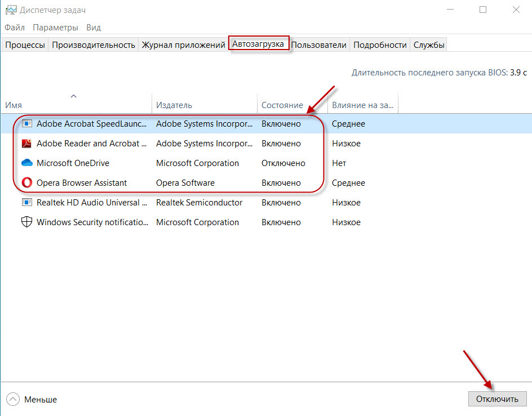This screenshot has width=532, height=416.
Task: Close the Task Manager window
Action: pyautogui.click(x=516, y=10)
